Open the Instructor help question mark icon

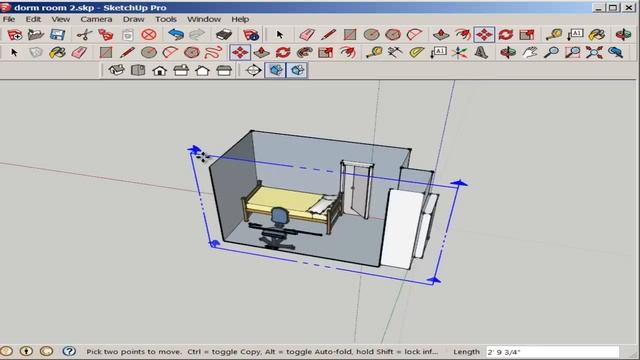click(69, 351)
